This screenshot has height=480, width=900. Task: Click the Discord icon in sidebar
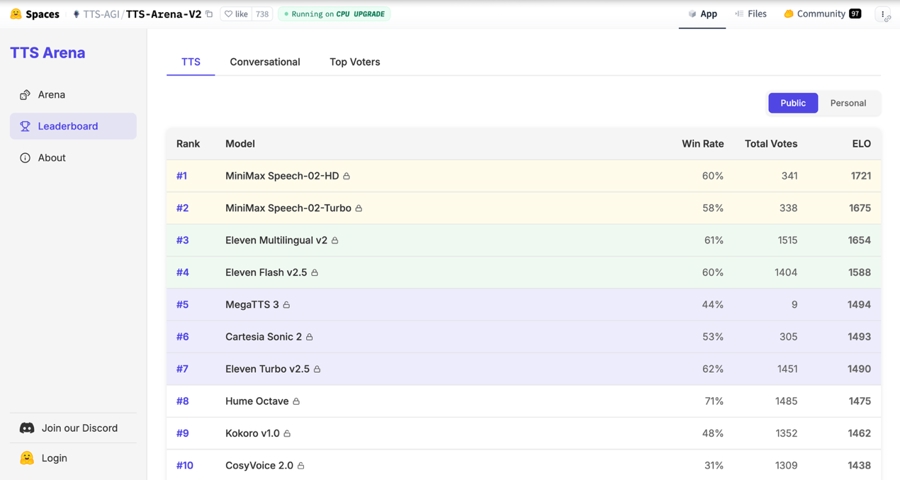click(27, 428)
